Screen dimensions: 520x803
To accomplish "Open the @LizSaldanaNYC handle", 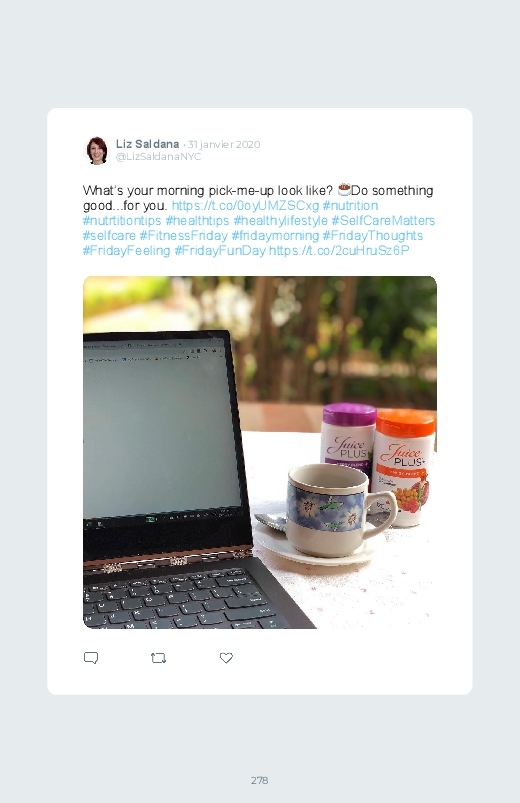I will pyautogui.click(x=158, y=157).
